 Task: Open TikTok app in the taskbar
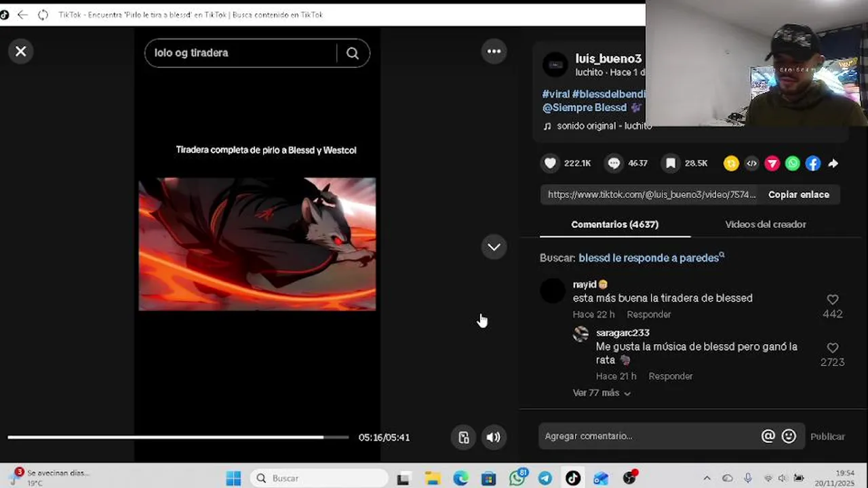573,479
